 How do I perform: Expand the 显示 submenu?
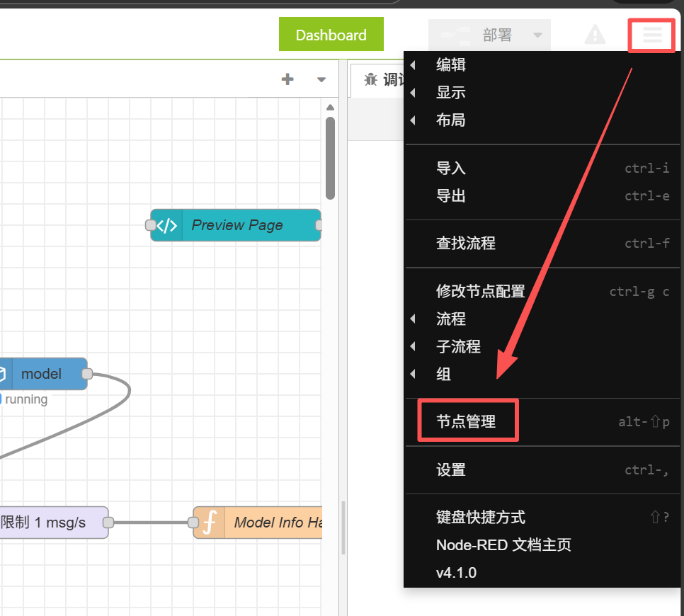(x=451, y=93)
